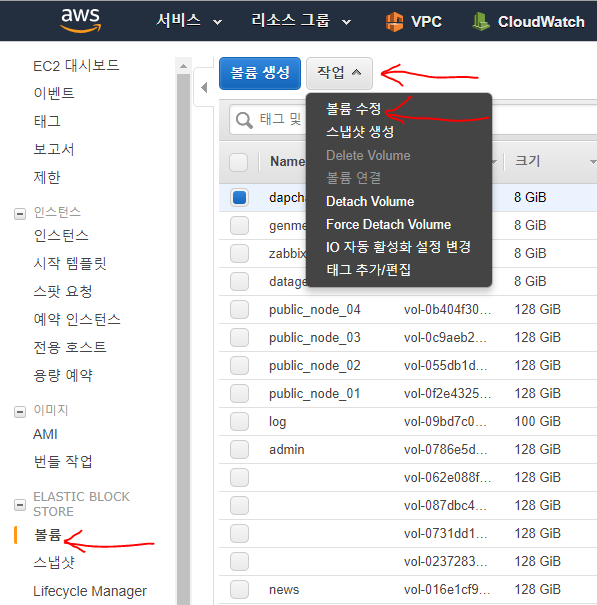597x605 pixels.
Task: Select checkbox for public_node_01 row
Action: click(239, 394)
